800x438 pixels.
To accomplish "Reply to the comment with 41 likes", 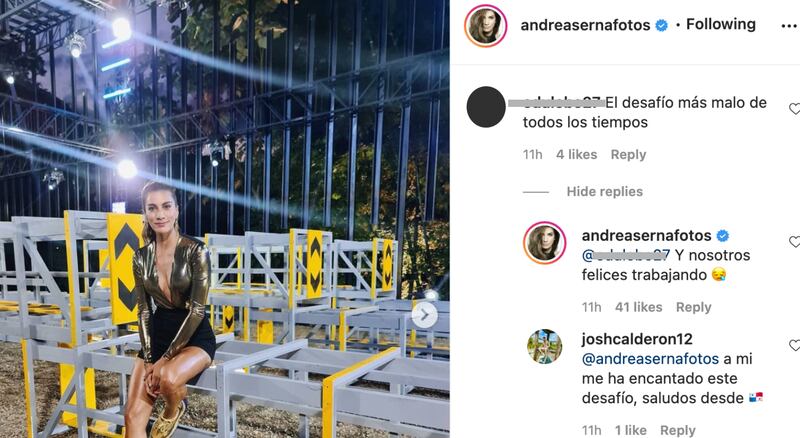I will pos(693,307).
